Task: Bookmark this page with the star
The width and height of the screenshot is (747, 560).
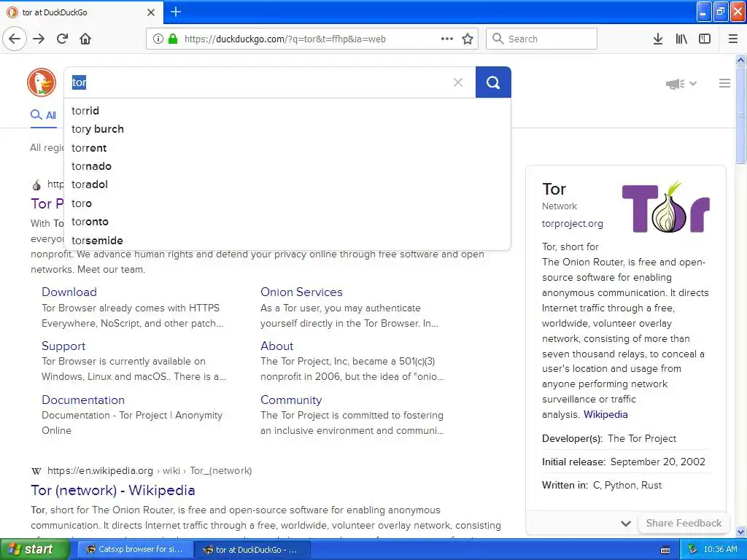Action: 468,39
